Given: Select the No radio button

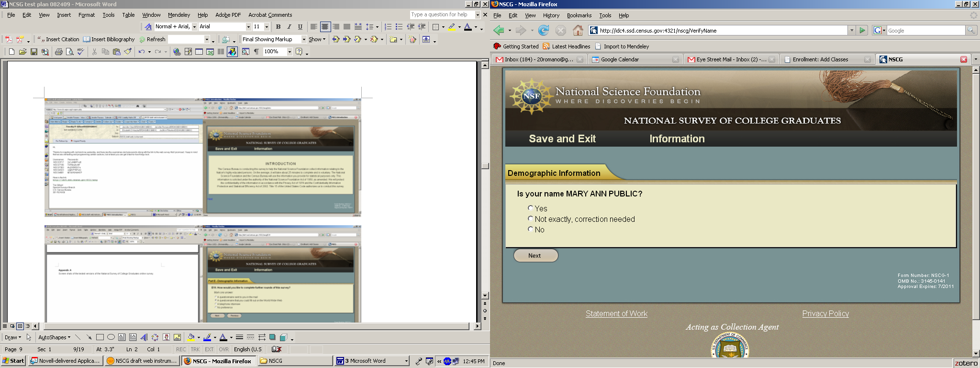Looking at the screenshot, I should coord(530,229).
